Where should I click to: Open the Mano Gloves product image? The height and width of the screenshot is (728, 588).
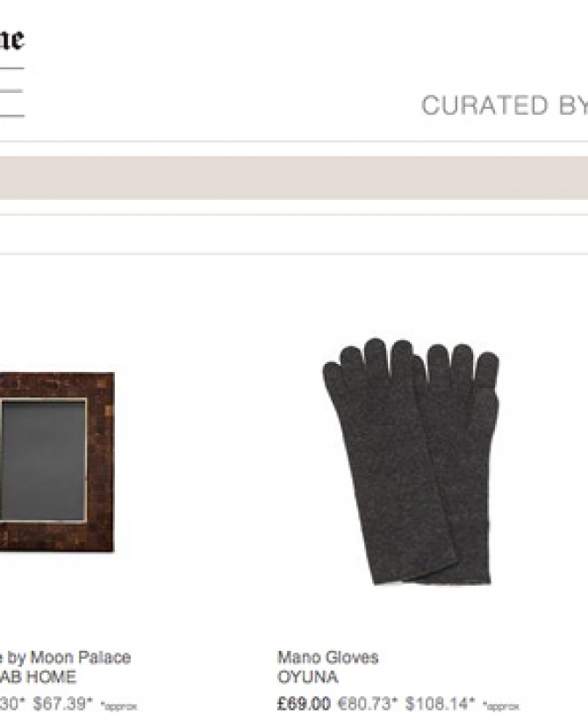[412, 460]
